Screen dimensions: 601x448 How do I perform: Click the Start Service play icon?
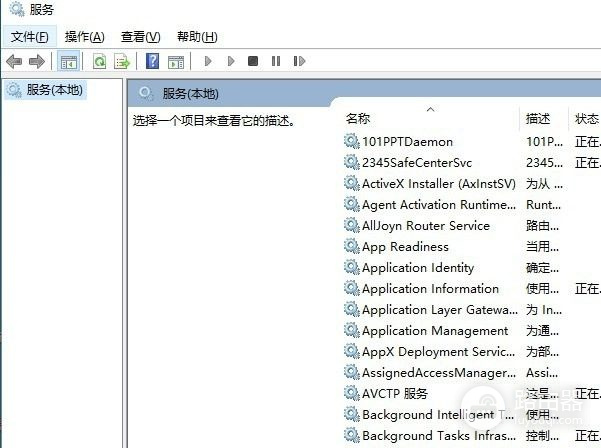(208, 61)
